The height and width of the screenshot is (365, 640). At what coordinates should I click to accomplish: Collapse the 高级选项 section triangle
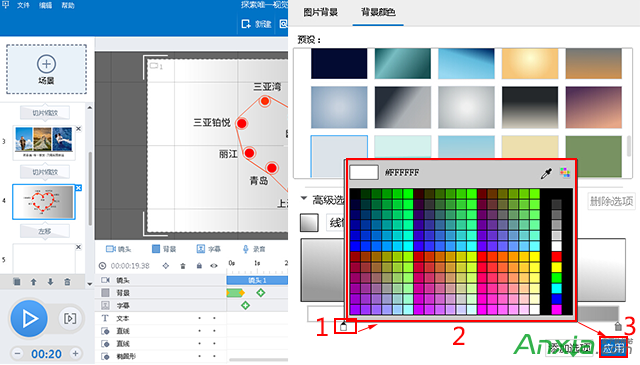point(304,198)
